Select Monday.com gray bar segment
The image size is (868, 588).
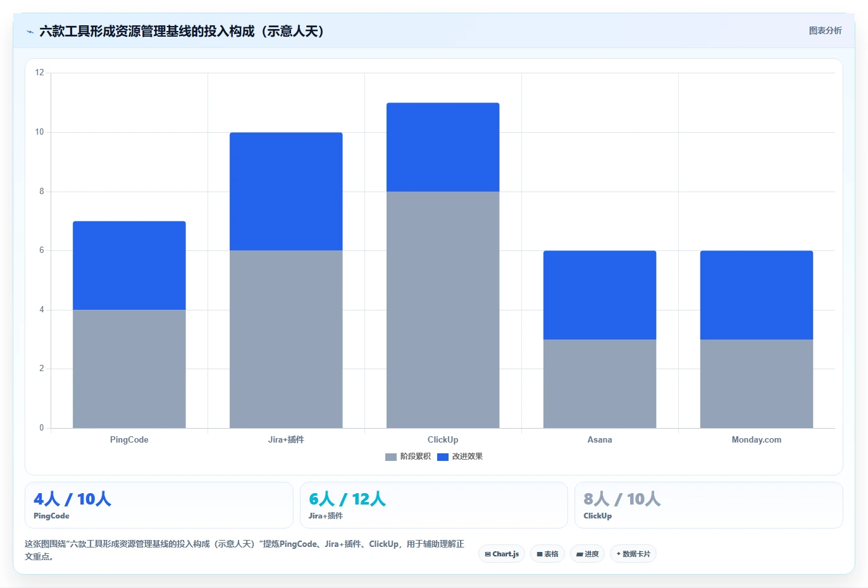point(757,384)
